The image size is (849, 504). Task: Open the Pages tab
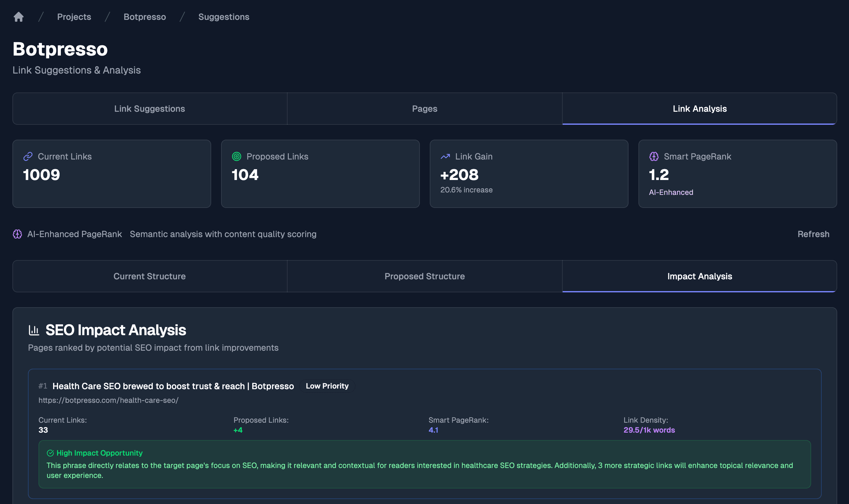pos(425,109)
